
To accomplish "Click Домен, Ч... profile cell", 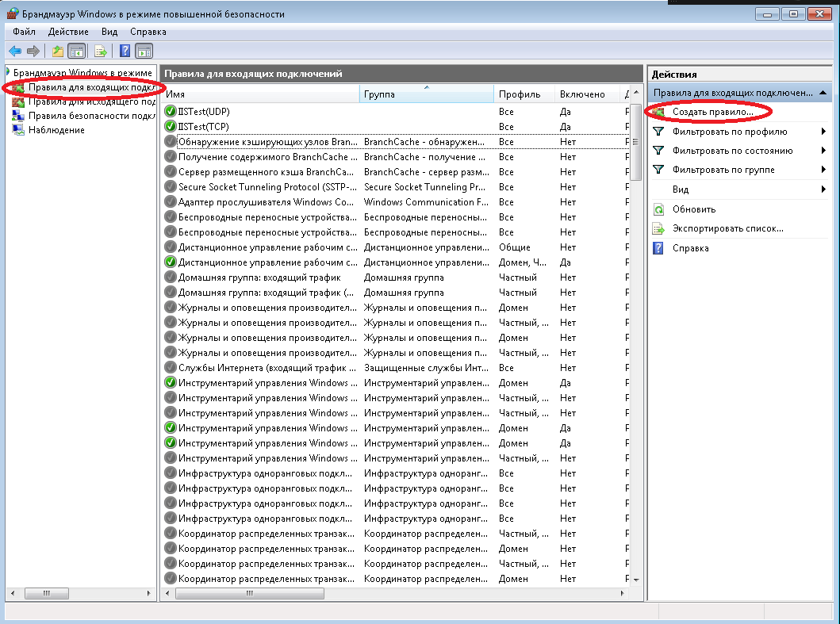I will (x=522, y=262).
